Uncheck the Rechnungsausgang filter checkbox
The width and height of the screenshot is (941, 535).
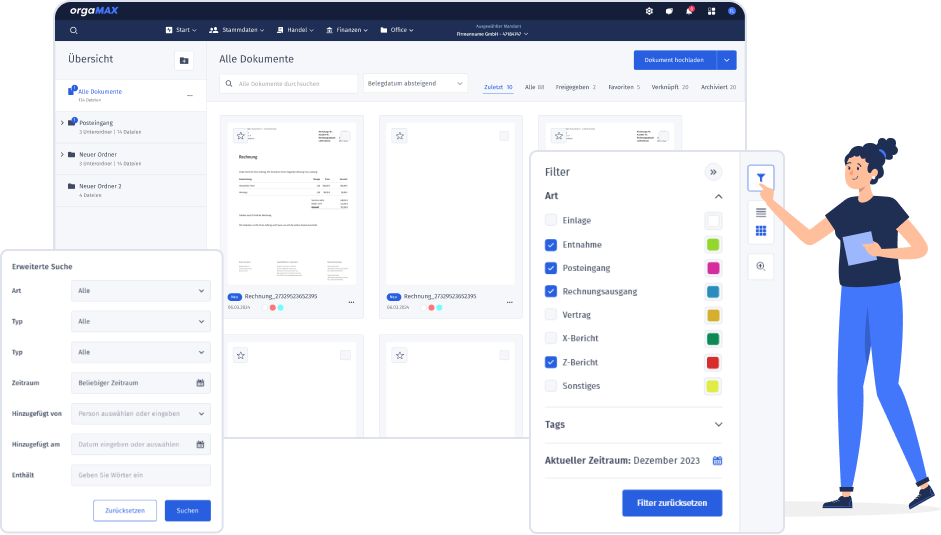pyautogui.click(x=550, y=291)
